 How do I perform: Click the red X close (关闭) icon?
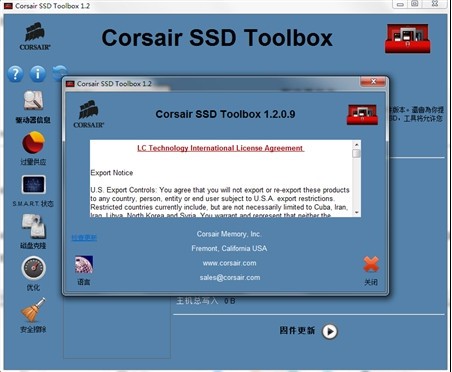(x=371, y=265)
